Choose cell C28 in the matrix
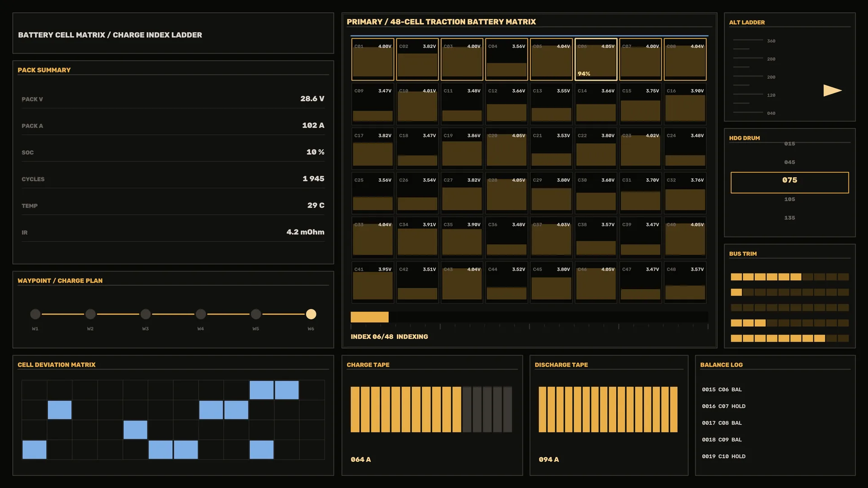 [x=506, y=193]
